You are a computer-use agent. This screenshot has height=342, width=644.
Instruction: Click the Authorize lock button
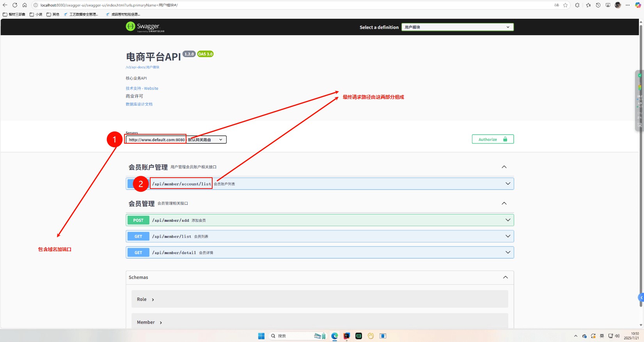pyautogui.click(x=493, y=139)
